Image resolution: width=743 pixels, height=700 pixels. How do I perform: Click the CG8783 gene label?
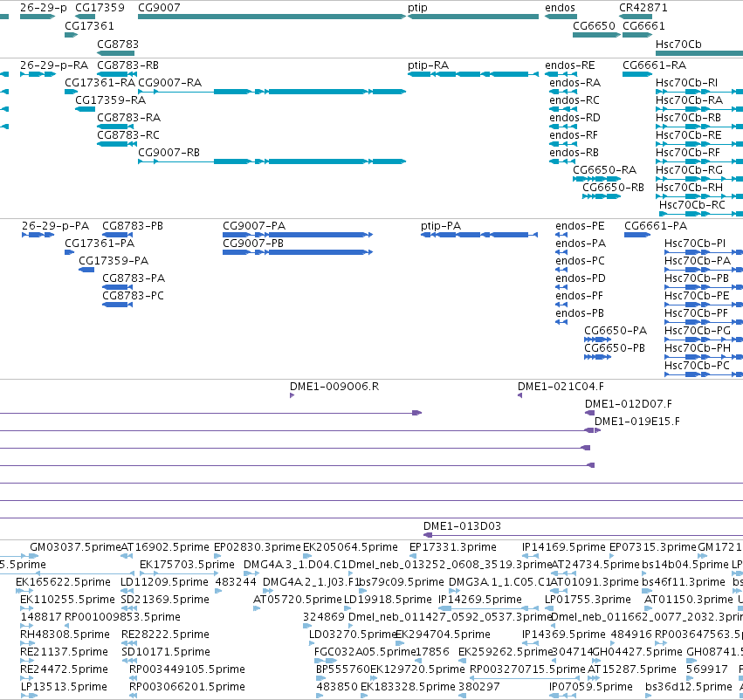(x=118, y=44)
